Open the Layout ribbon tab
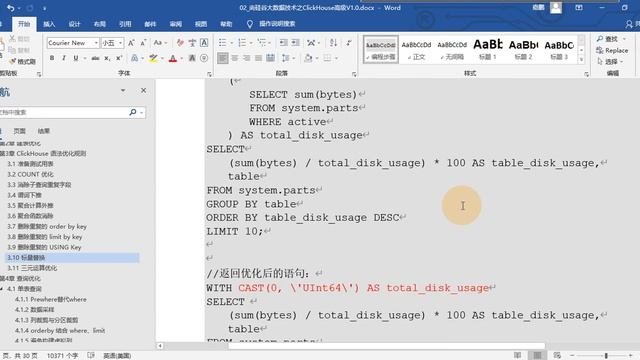Screen dimensions: 640x360 pyautogui.click(x=100, y=24)
